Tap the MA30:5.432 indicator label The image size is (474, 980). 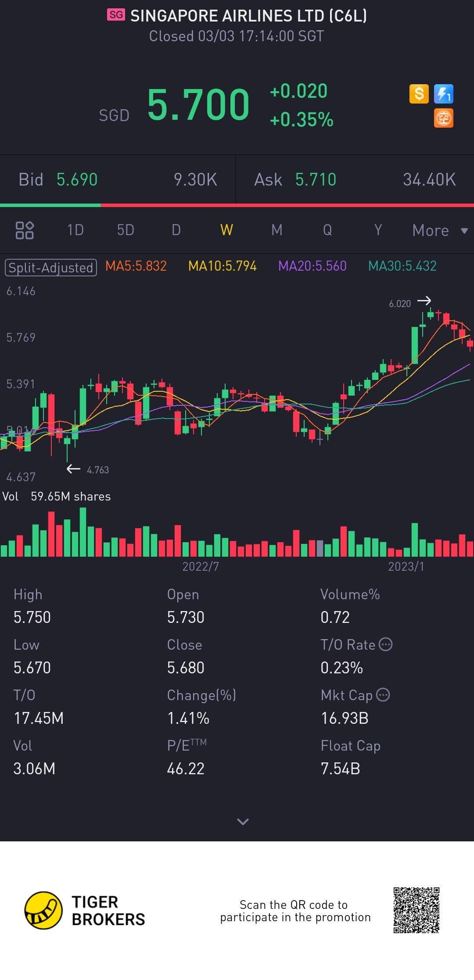402,266
